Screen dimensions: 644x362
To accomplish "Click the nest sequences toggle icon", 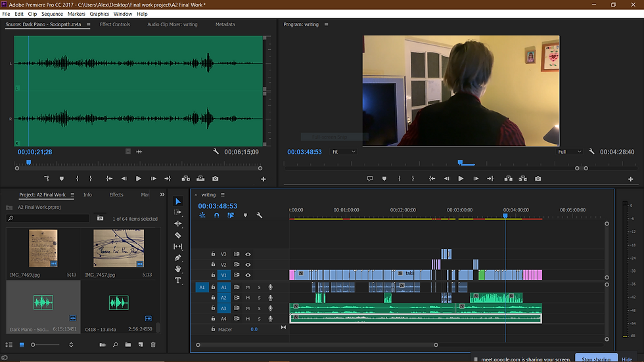I will click(202, 215).
